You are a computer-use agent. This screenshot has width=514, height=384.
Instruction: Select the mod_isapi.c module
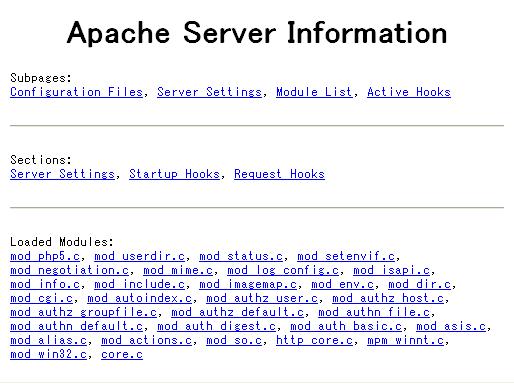pyautogui.click(x=391, y=270)
